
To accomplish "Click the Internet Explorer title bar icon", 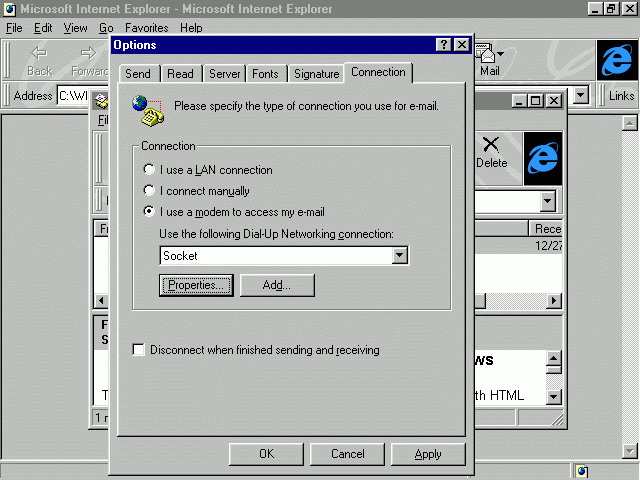I will pyautogui.click(x=10, y=9).
